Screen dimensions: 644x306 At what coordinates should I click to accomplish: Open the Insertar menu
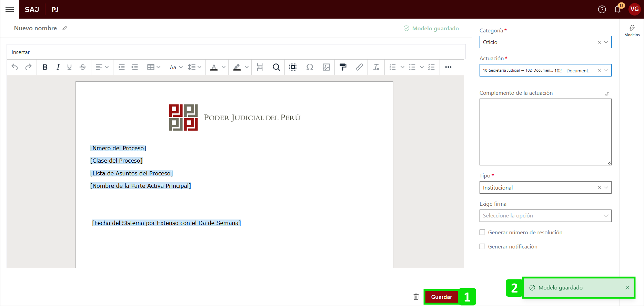pos(21,52)
